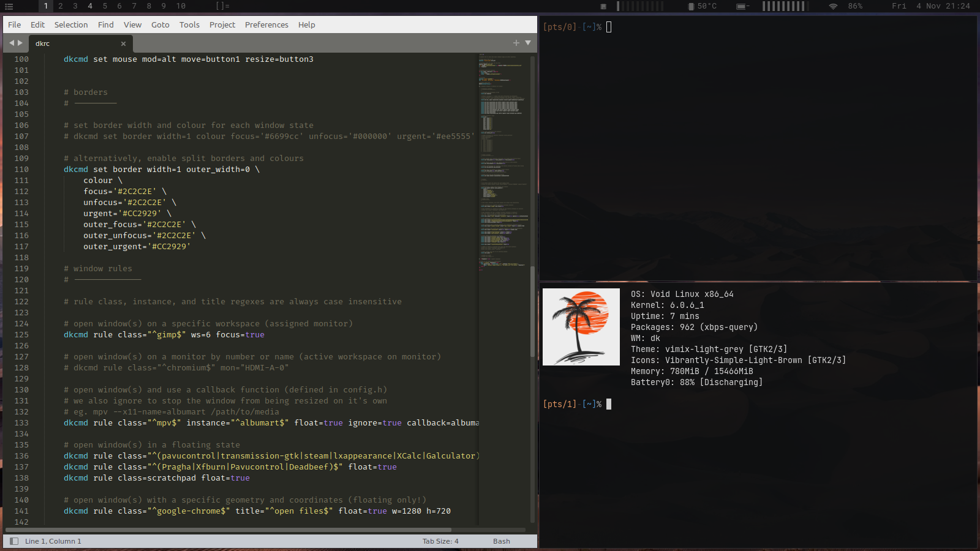Click the battery icon in the top bar

click(742, 6)
